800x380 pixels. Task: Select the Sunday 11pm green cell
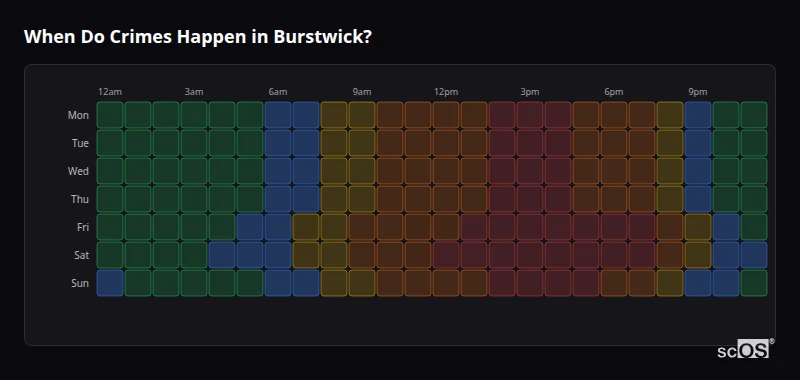[754, 283]
